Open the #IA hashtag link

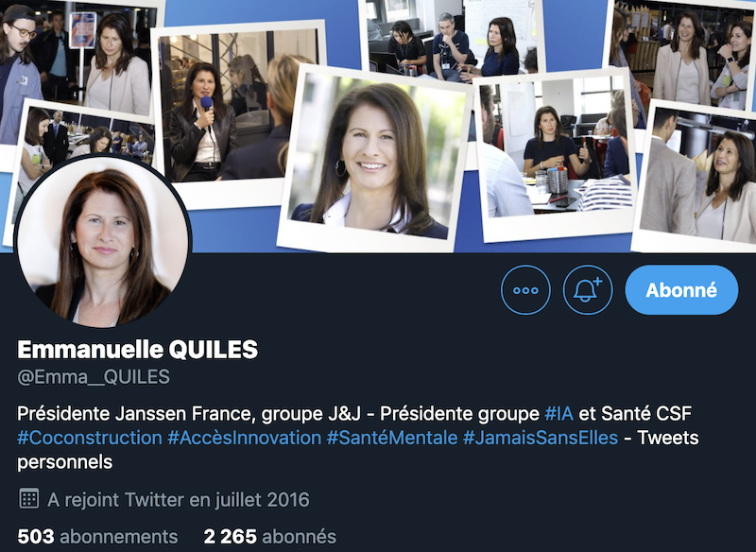558,413
